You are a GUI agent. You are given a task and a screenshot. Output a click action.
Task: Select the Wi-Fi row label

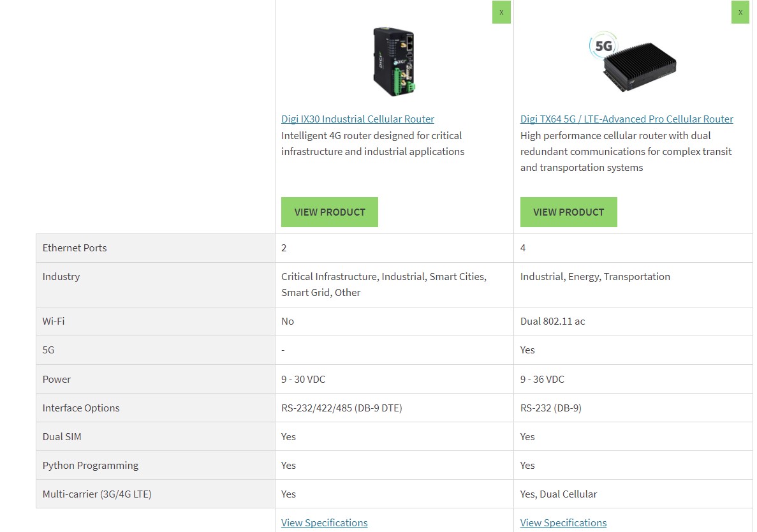54,321
